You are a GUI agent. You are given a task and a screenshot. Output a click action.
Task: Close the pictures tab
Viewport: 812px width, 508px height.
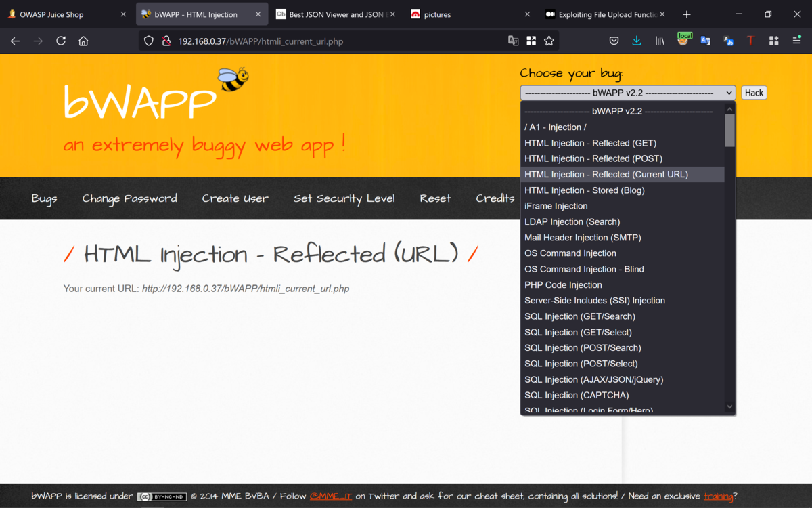[528, 14]
